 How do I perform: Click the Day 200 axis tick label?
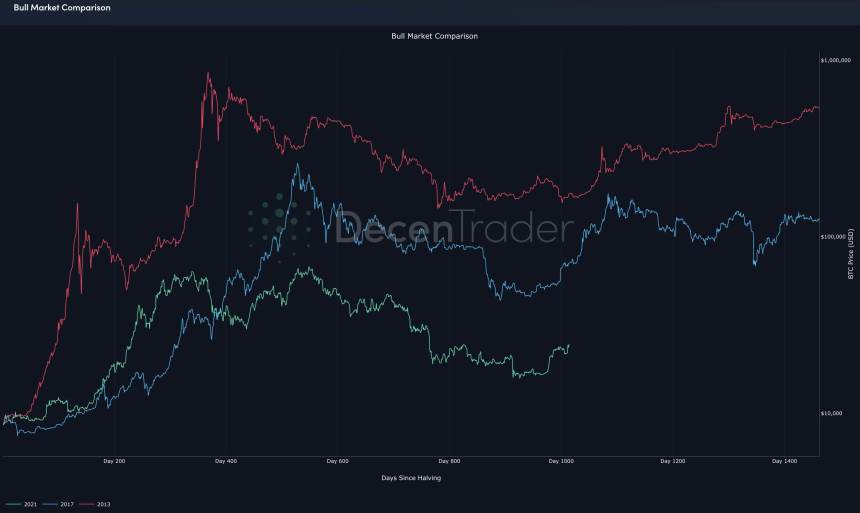(115, 461)
